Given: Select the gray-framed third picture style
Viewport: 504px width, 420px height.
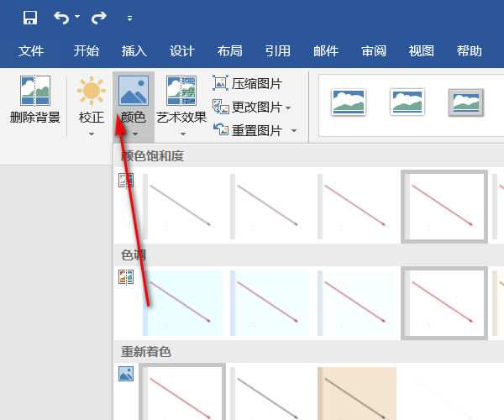Looking at the screenshot, I should pos(466,102).
